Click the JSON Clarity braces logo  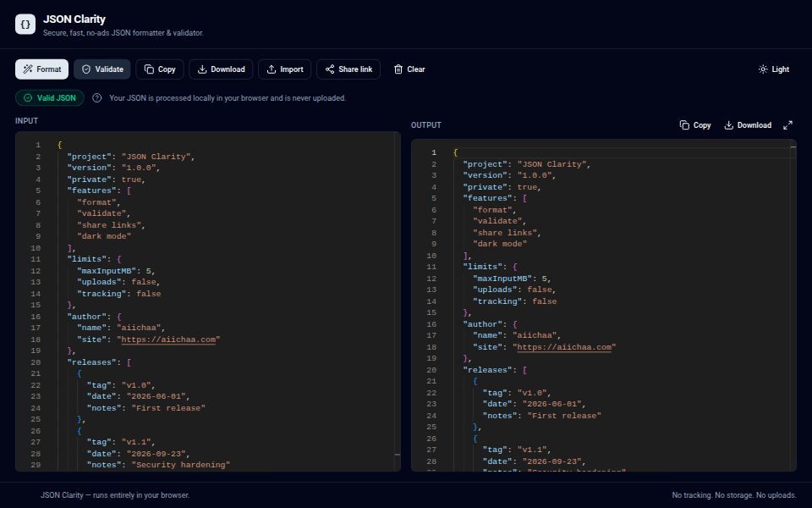coord(25,25)
